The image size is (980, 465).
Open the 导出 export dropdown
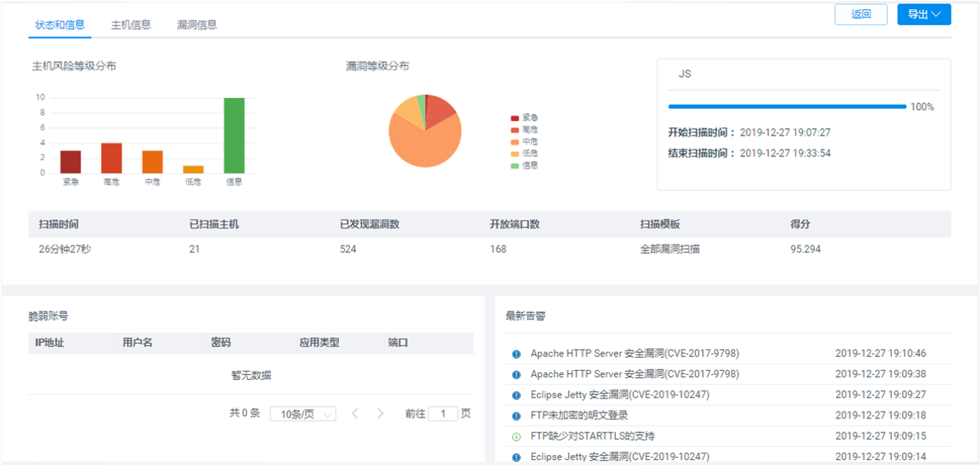coord(924,14)
